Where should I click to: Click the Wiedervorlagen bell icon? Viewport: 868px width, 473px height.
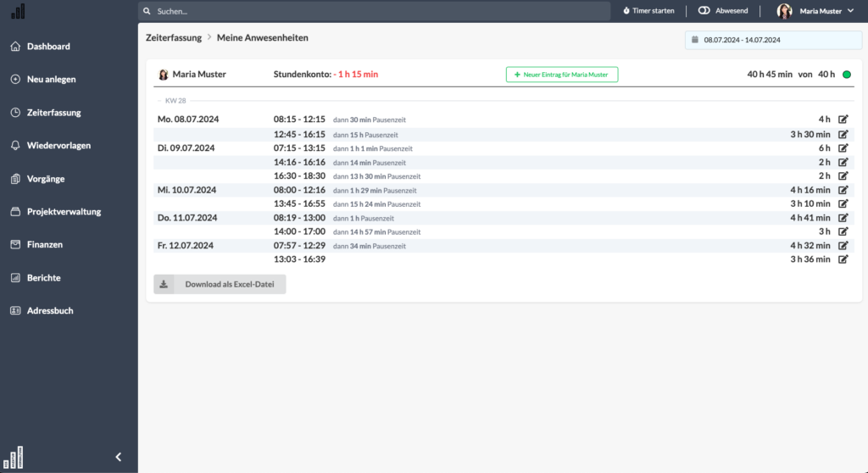15,146
